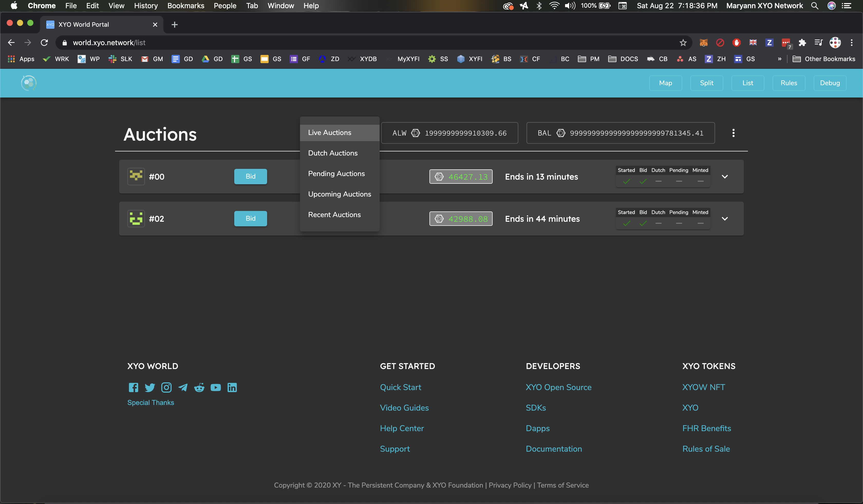Screen dimensions: 863x504
Task: Open the Chrome extensions puzzle icon
Action: [x=802, y=42]
